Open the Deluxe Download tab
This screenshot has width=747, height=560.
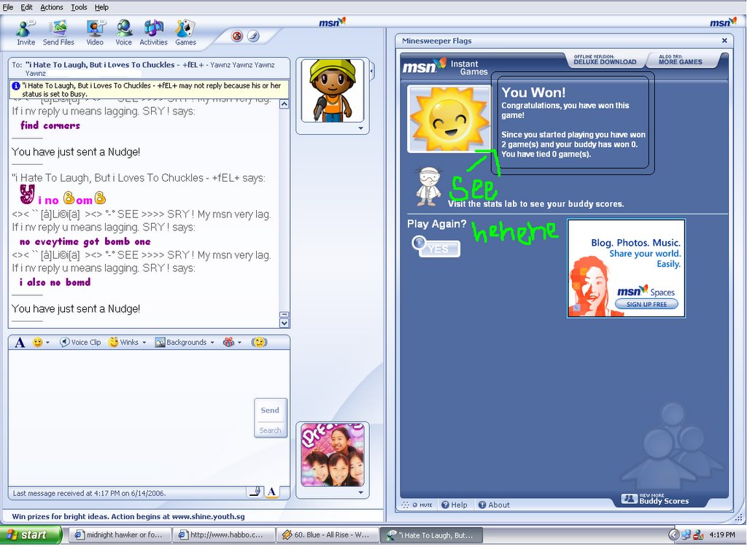(605, 60)
